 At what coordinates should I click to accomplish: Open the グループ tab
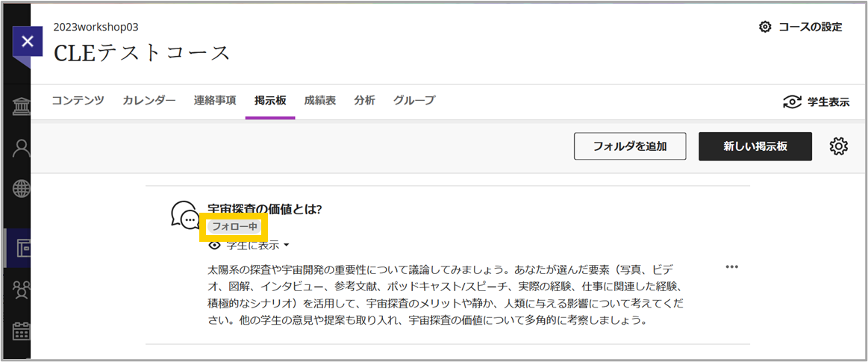tap(414, 101)
